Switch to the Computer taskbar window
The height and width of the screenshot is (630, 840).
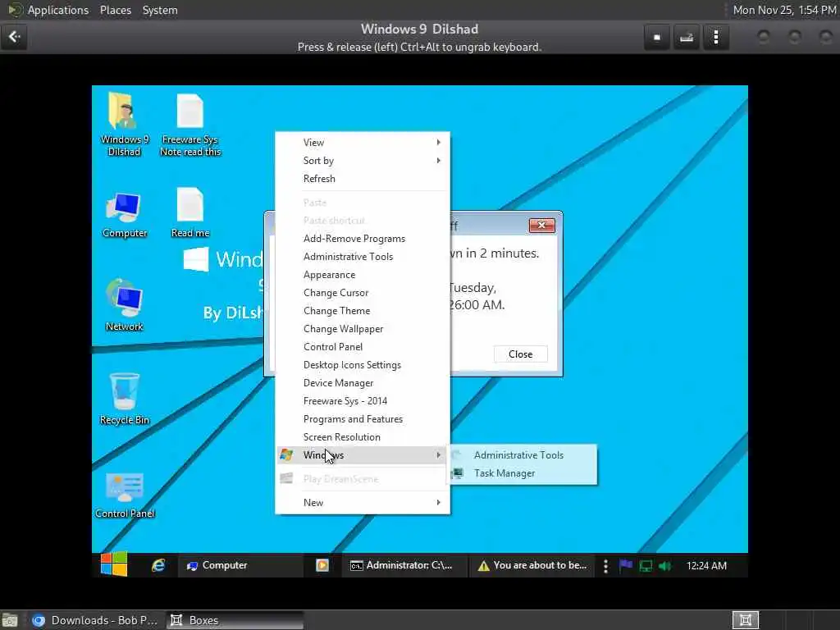click(x=240, y=565)
